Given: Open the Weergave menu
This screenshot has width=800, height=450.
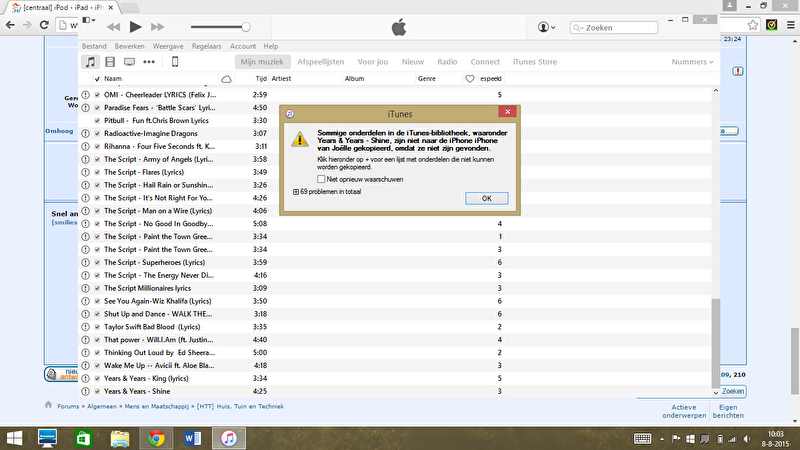Looking at the screenshot, I should (x=168, y=46).
